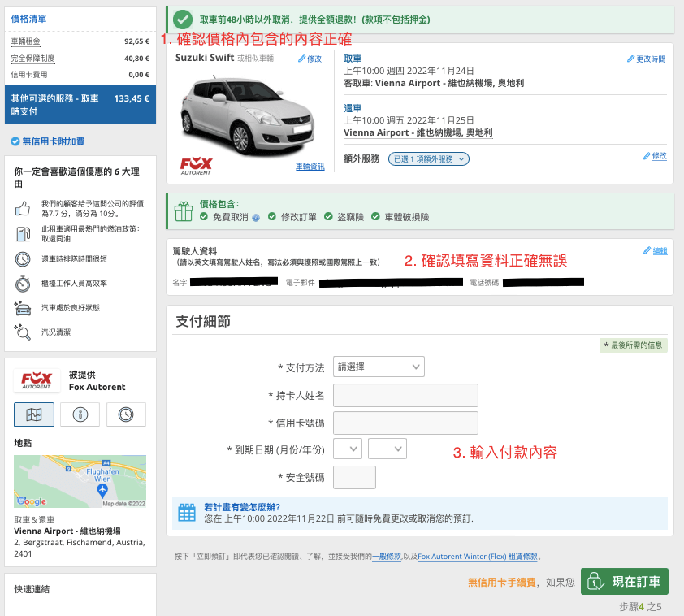The image size is (684, 616).
Task: Open the expiry month dropdown
Action: click(348, 449)
